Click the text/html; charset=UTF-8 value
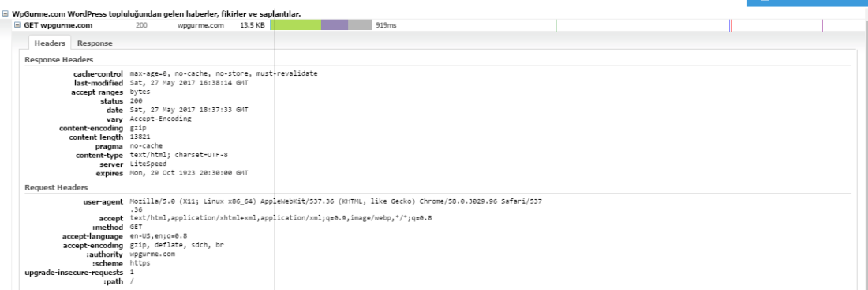868x290 pixels. click(x=178, y=155)
